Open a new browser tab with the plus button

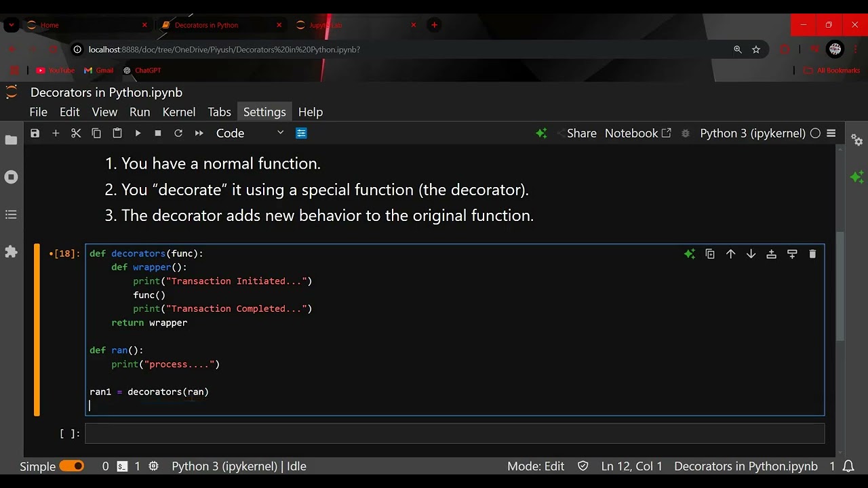(x=434, y=25)
